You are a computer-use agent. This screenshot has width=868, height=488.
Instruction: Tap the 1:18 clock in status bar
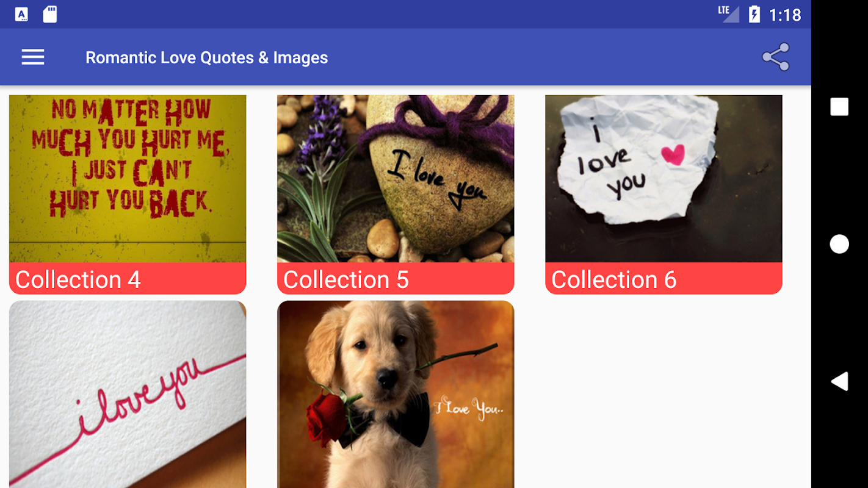tap(784, 15)
